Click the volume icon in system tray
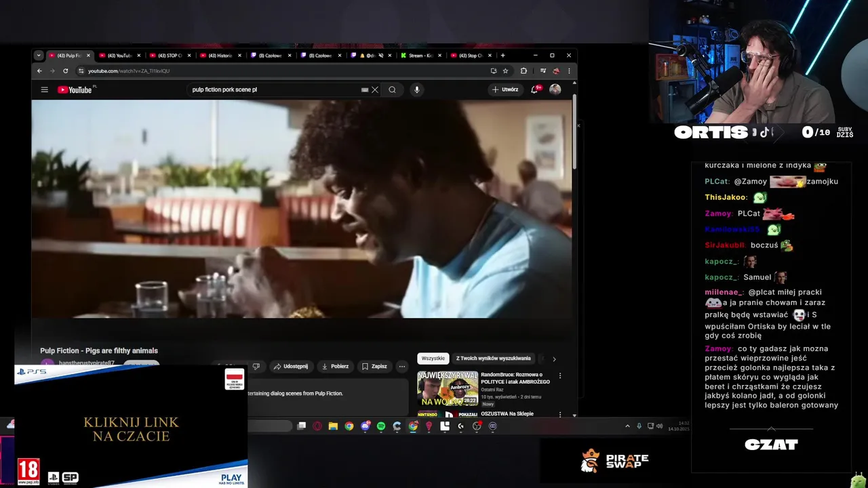868x488 pixels. [660, 426]
